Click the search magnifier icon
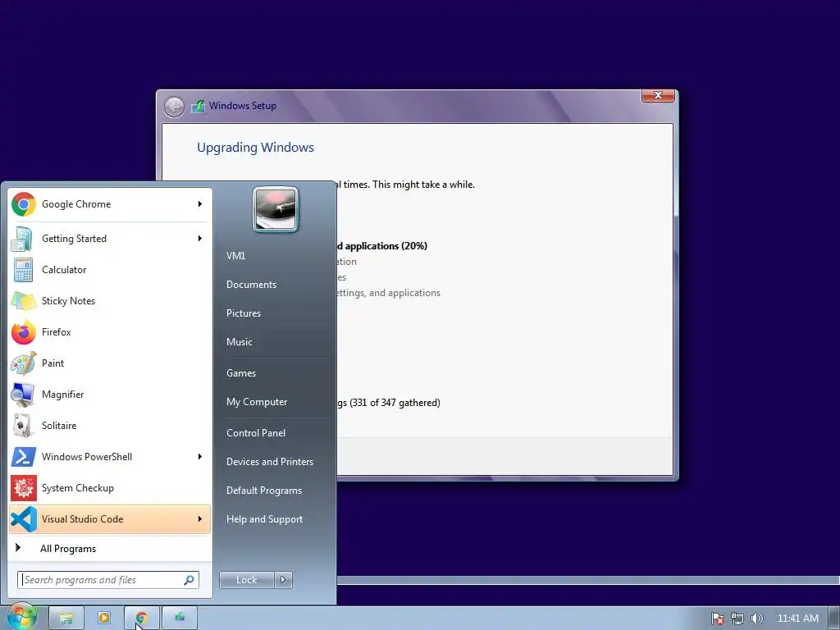The image size is (840, 630). pos(189,580)
